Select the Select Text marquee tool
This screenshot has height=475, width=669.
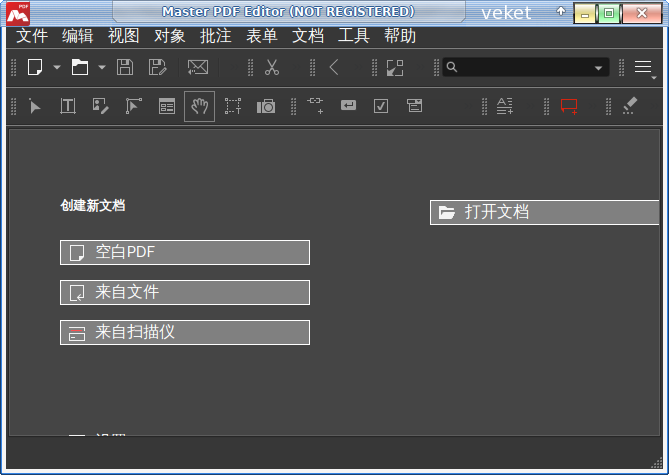(233, 106)
